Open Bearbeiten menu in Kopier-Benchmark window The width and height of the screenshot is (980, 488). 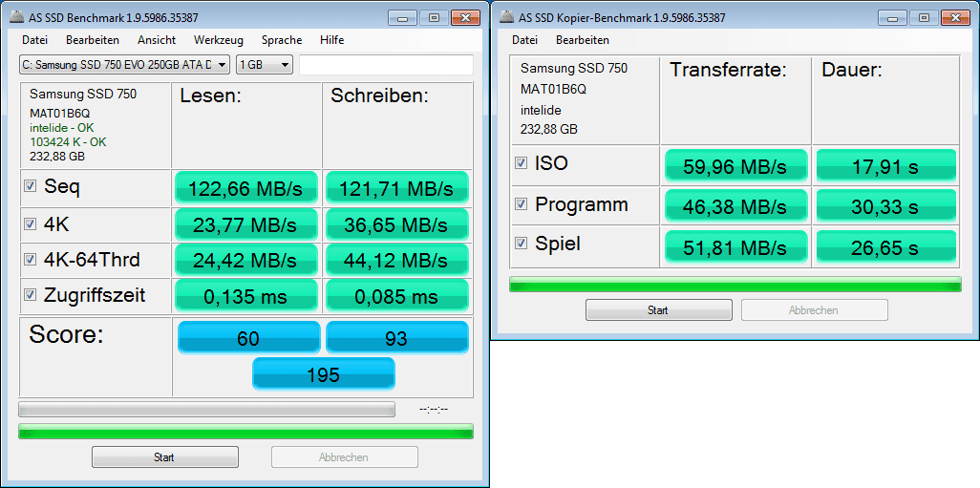click(583, 40)
